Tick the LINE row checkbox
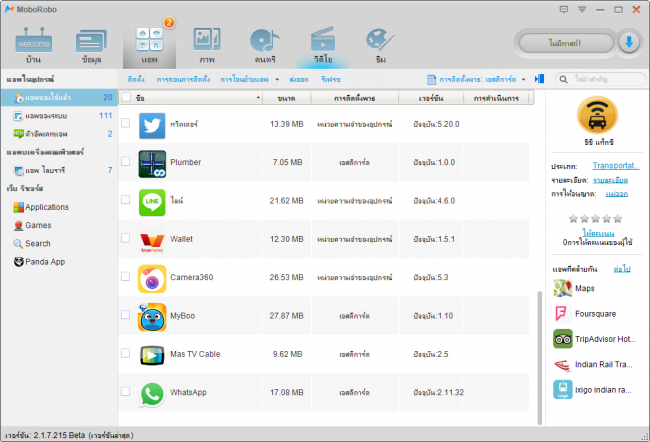 click(x=126, y=199)
